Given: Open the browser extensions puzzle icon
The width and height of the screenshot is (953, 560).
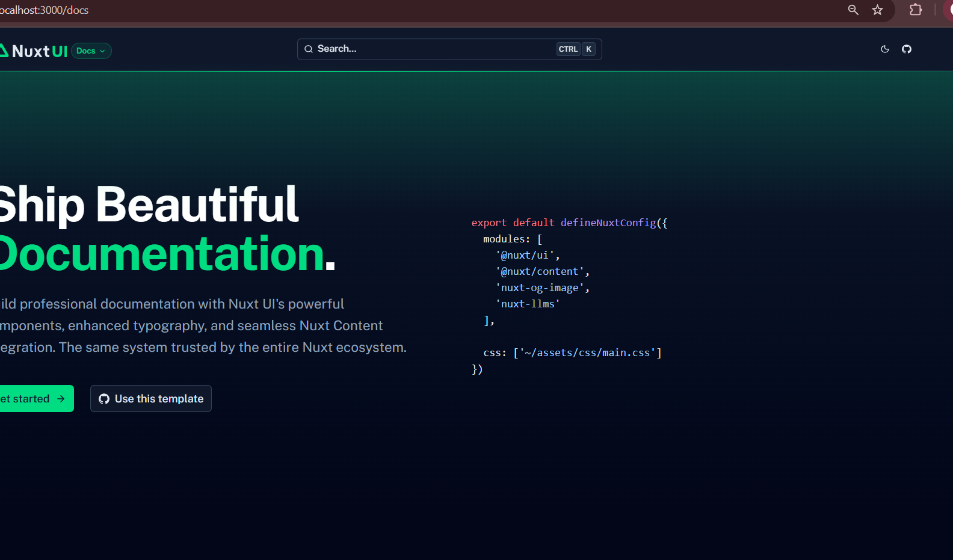Looking at the screenshot, I should pyautogui.click(x=916, y=10).
